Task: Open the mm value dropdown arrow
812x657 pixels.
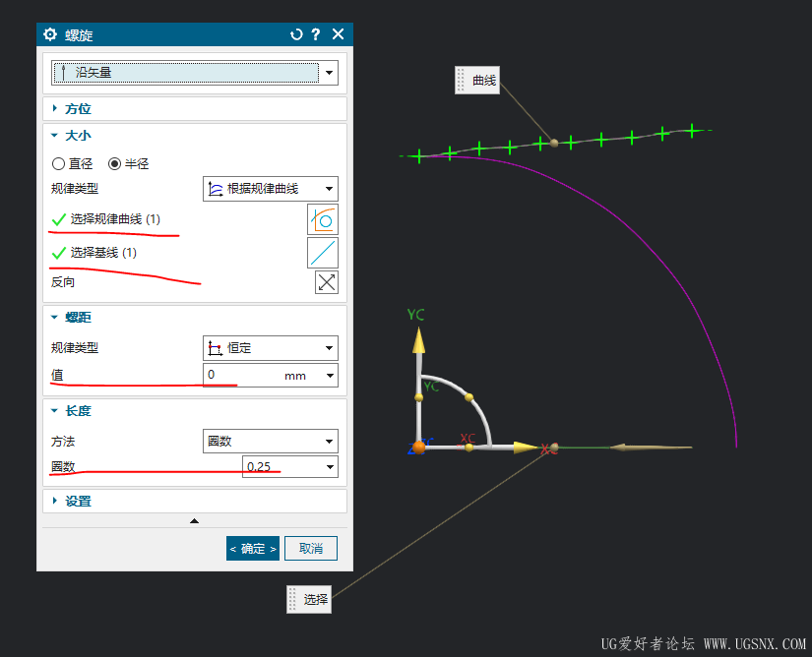Action: point(330,376)
